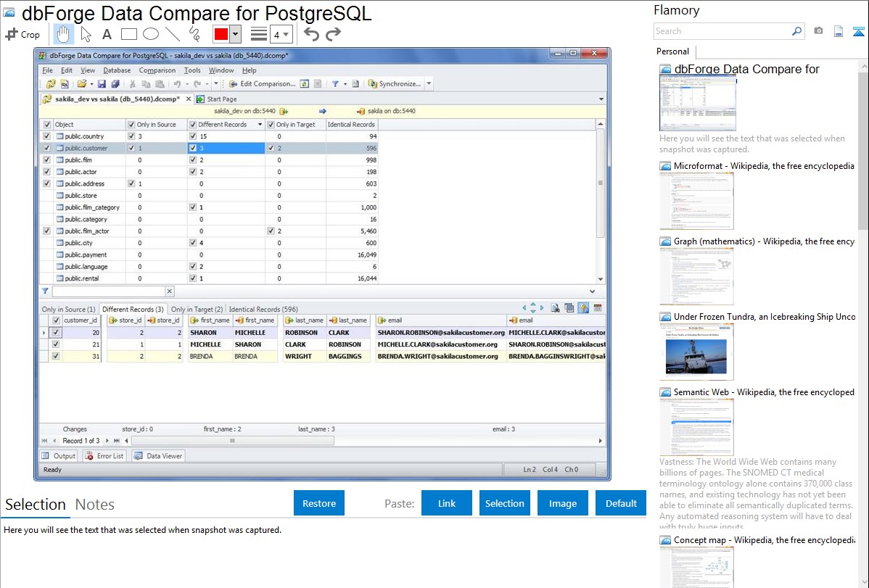869x588 pixels.
Task: Click the refresh comparison icon after Edit Comparison
Action: pyautogui.click(x=304, y=83)
